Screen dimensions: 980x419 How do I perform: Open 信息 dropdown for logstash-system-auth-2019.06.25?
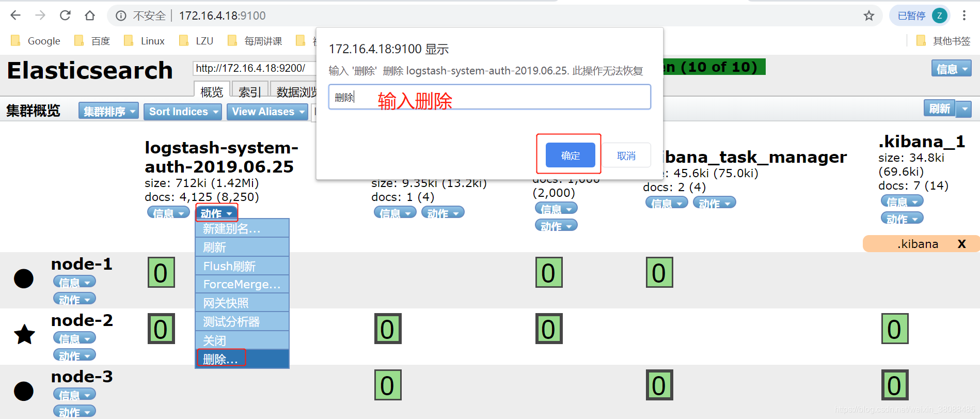tap(168, 212)
